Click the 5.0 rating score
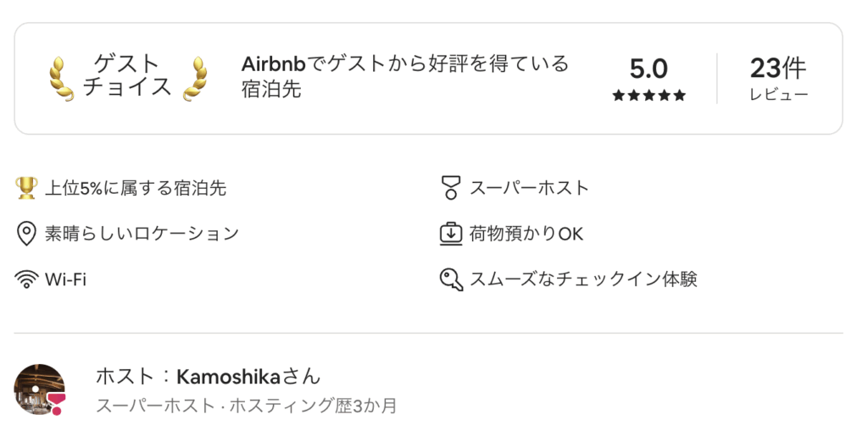This screenshot has height=442, width=868. click(648, 69)
